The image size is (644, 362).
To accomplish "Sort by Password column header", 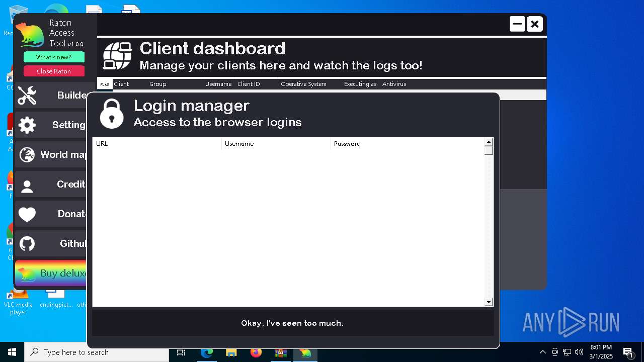I will [408, 144].
